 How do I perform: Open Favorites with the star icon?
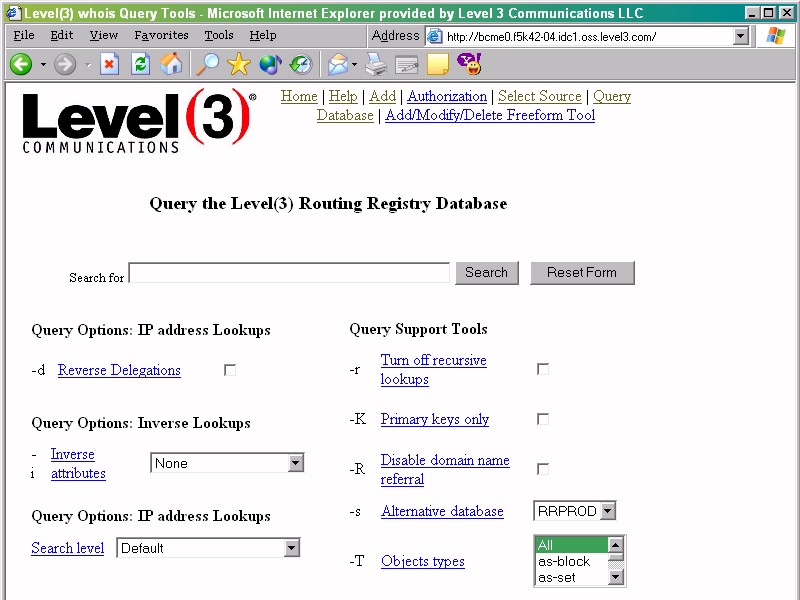coord(238,65)
